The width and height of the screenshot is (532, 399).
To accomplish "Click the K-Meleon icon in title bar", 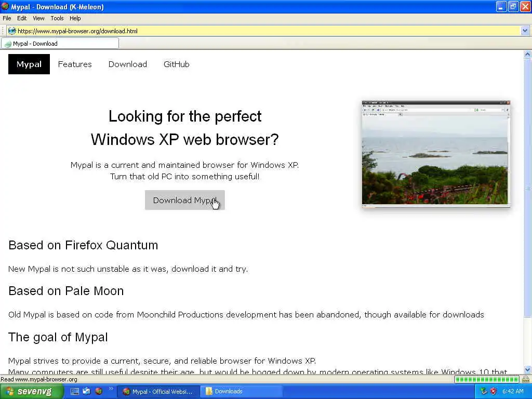I will pyautogui.click(x=5, y=6).
